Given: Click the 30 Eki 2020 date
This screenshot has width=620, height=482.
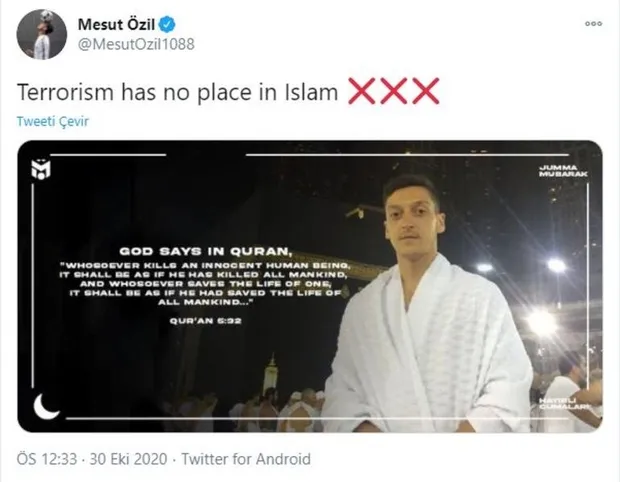Looking at the screenshot, I should (x=129, y=459).
